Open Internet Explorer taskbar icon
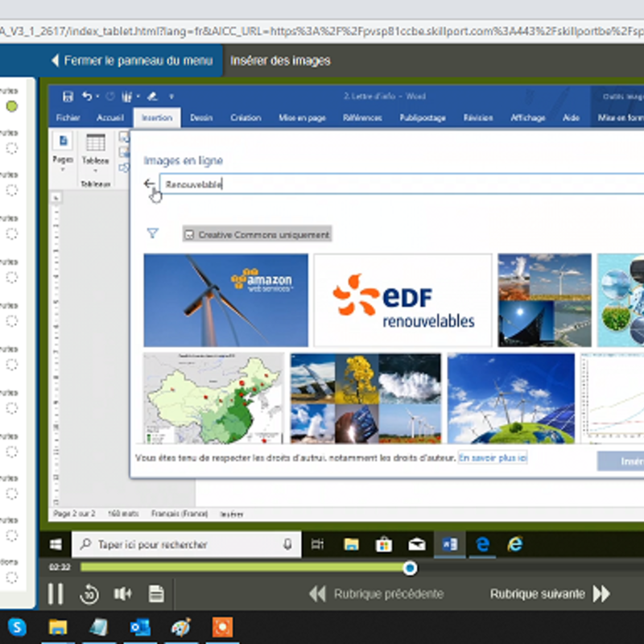 coord(515,545)
